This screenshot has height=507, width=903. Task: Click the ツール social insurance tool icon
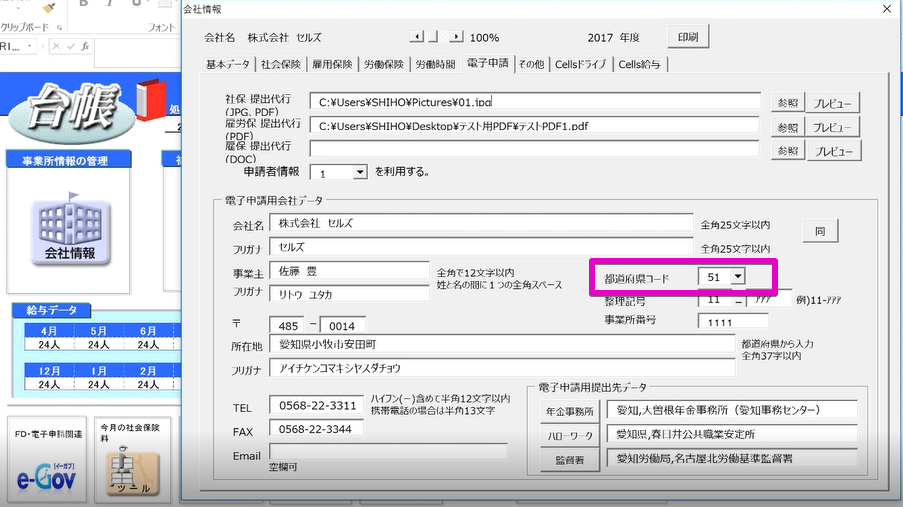coord(132,468)
